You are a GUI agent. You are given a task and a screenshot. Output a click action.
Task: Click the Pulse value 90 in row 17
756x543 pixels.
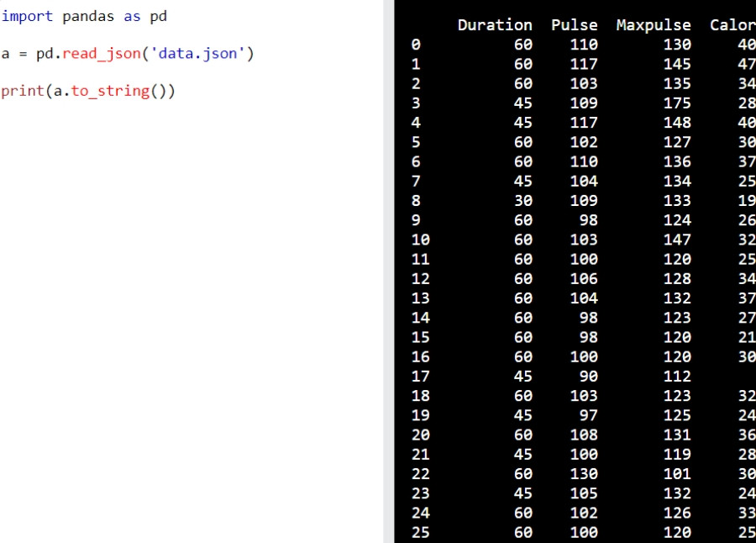(589, 377)
